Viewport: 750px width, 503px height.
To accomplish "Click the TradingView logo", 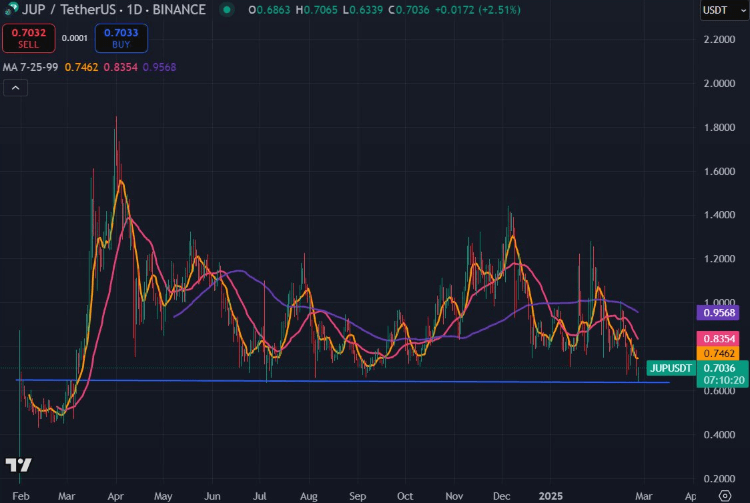I will [x=18, y=465].
